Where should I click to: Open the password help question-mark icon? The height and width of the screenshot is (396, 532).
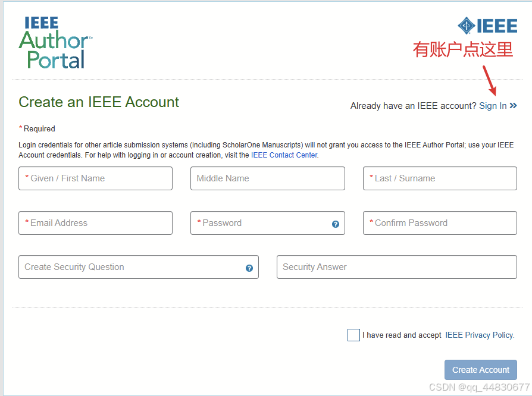335,224
